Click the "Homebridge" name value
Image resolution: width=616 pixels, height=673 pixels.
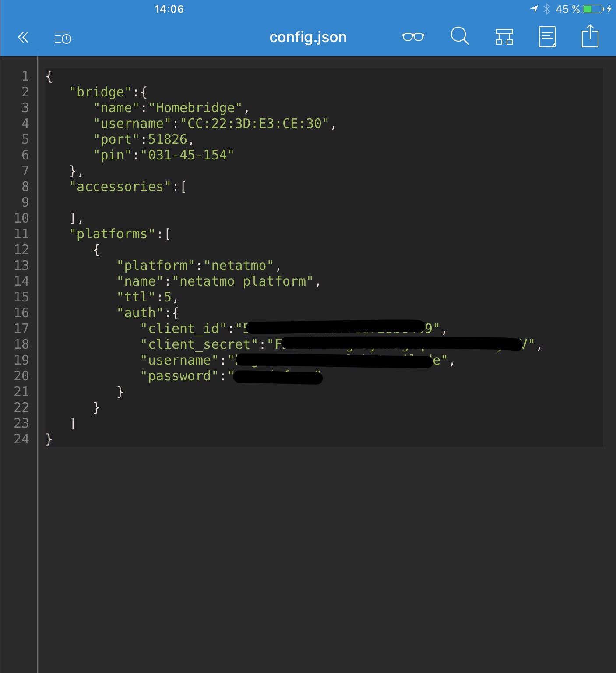195,108
